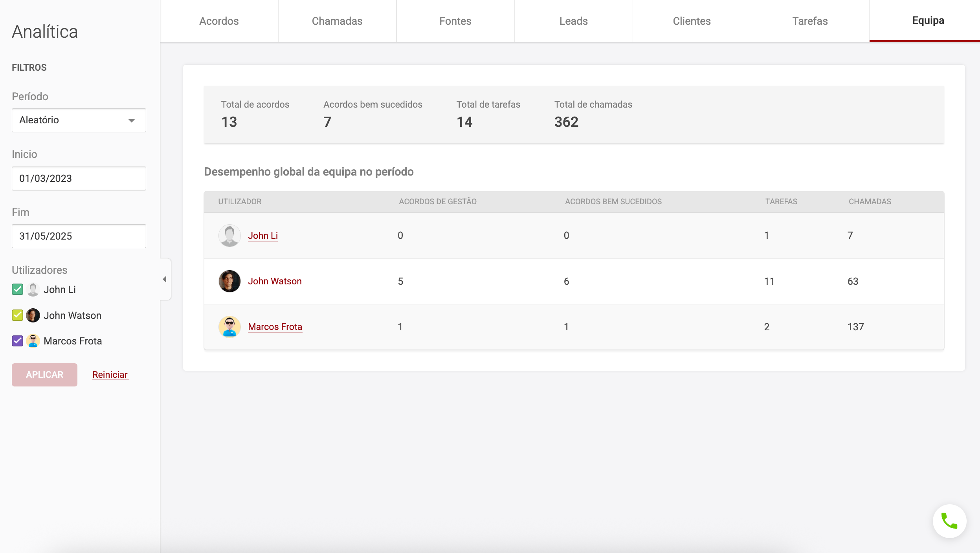
Task: Switch to the Chamadas tab
Action: (337, 21)
